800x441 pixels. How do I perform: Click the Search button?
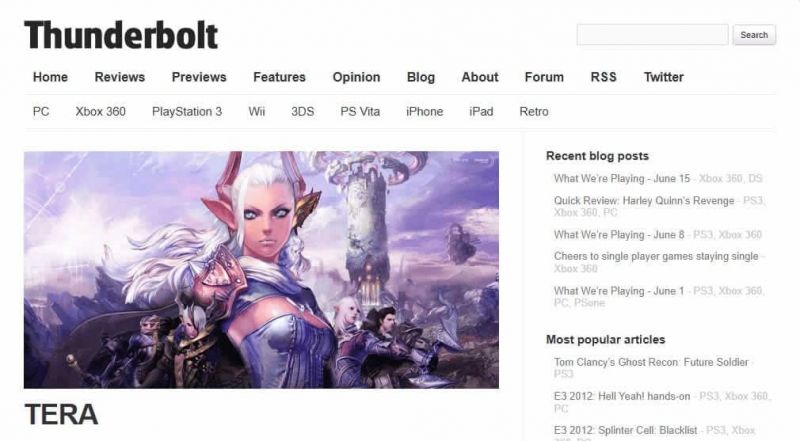pyautogui.click(x=754, y=35)
